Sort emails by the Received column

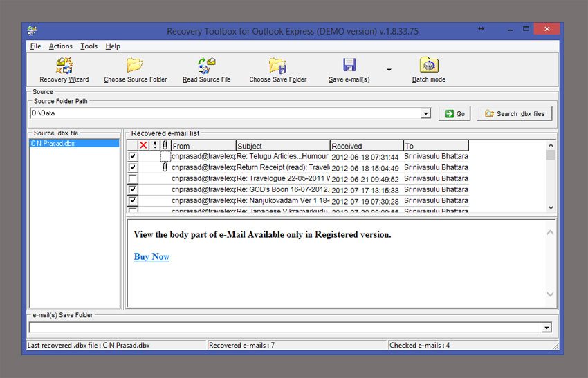(367, 145)
